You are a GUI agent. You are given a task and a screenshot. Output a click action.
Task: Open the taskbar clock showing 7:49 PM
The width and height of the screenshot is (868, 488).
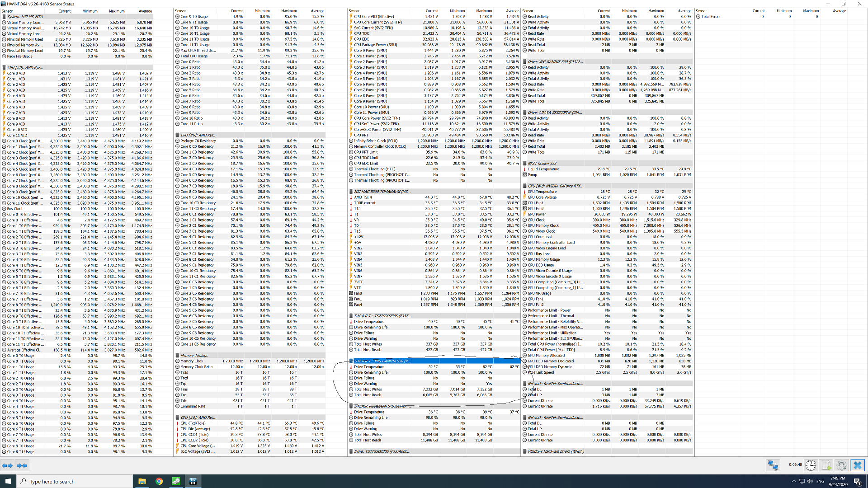(838, 481)
